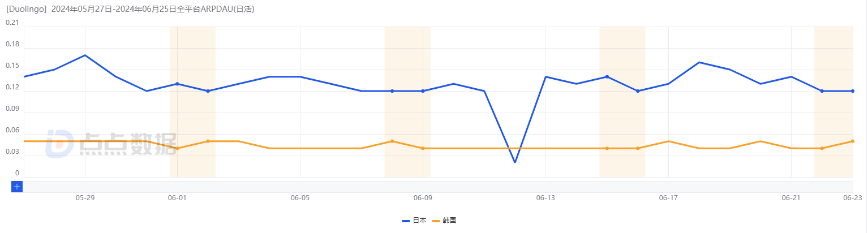868x233 pixels.
Task: Click the gray range slider bar under chart
Action: tap(437, 186)
